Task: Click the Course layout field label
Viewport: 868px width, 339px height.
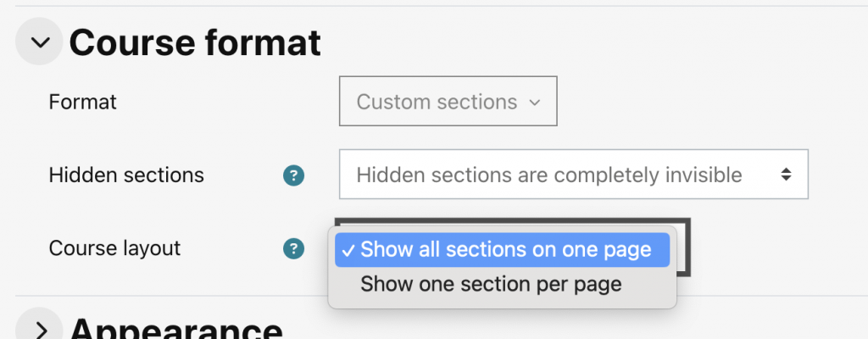Action: [x=114, y=248]
